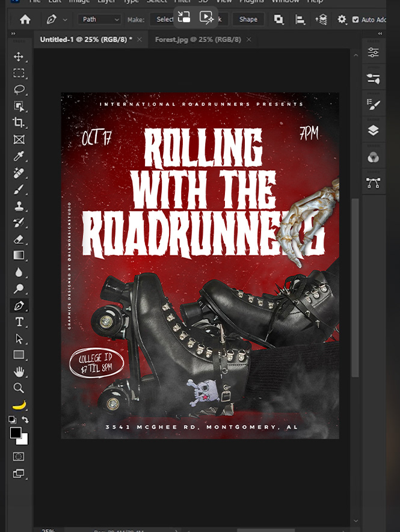The width and height of the screenshot is (400, 532).
Task: Change the screen mode
Action: [x=19, y=474]
